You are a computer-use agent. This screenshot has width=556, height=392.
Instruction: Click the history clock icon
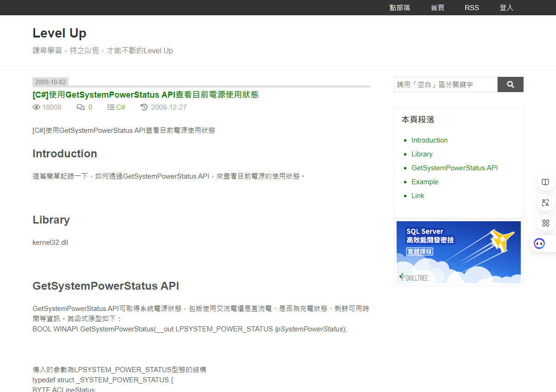tap(144, 107)
